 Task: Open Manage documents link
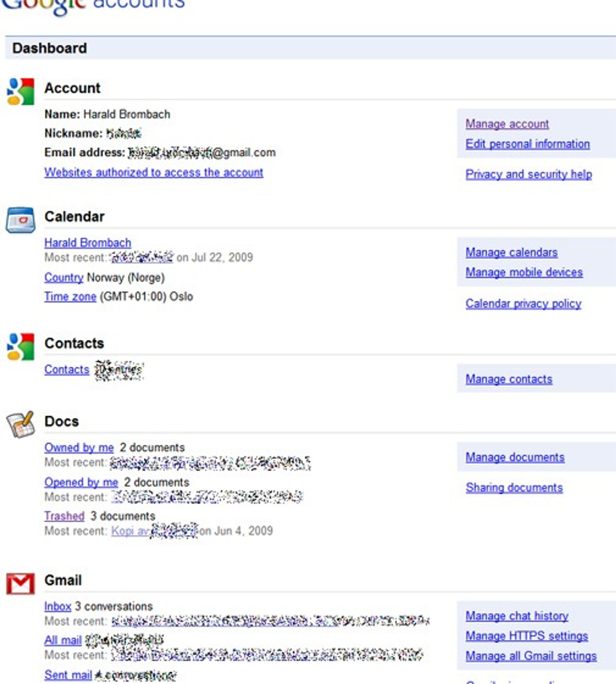click(515, 457)
